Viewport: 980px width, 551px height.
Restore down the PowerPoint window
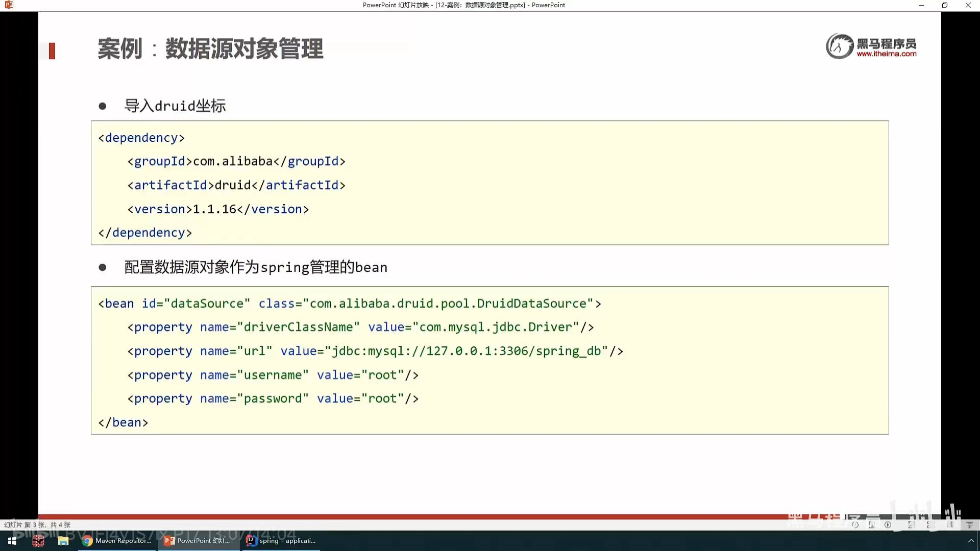pos(944,5)
